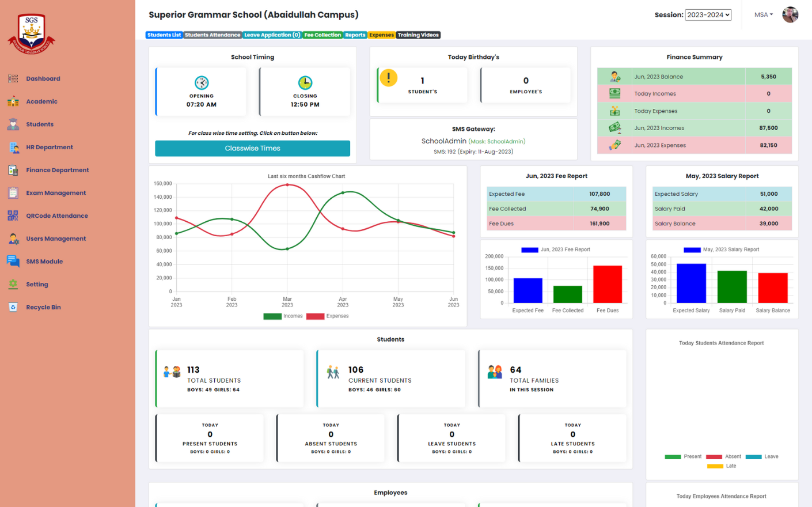Click the red Fee Dues bar
The width and height of the screenshot is (812, 507).
[x=608, y=284]
